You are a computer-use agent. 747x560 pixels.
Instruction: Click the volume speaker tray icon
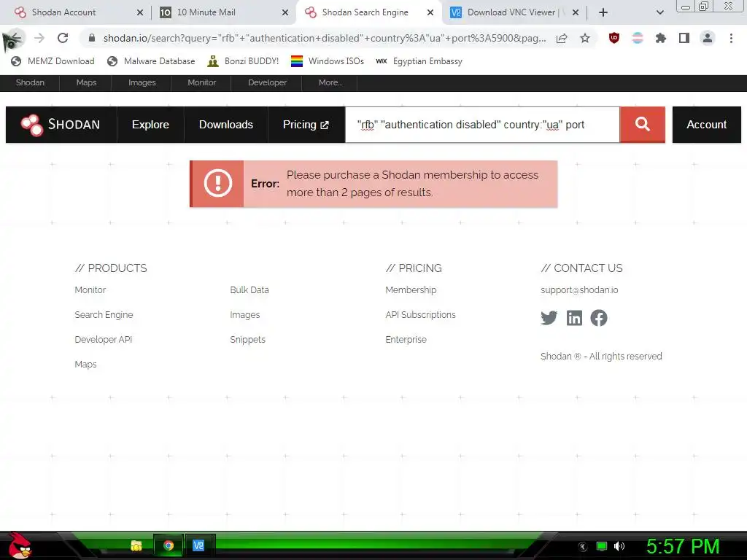pos(619,546)
